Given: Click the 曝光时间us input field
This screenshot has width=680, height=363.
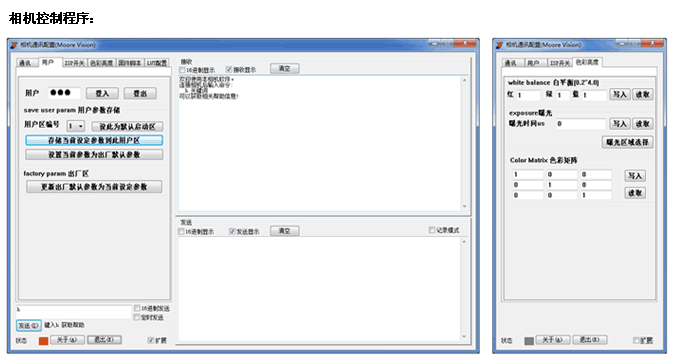Looking at the screenshot, I should pyautogui.click(x=581, y=124).
